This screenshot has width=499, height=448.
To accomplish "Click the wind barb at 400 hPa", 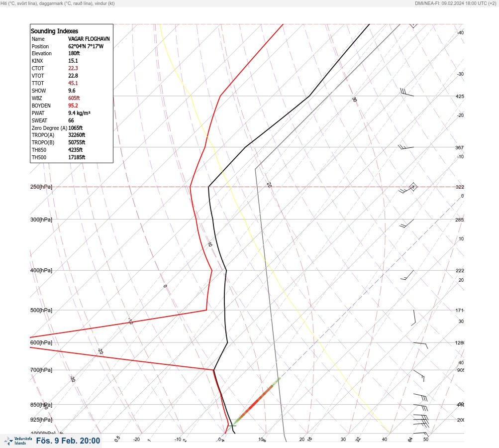I will tap(407, 275).
